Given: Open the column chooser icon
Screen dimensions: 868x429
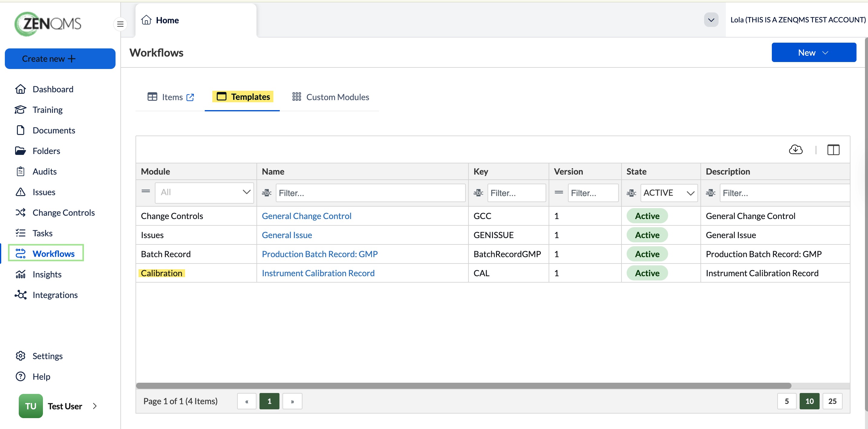Looking at the screenshot, I should 833,150.
